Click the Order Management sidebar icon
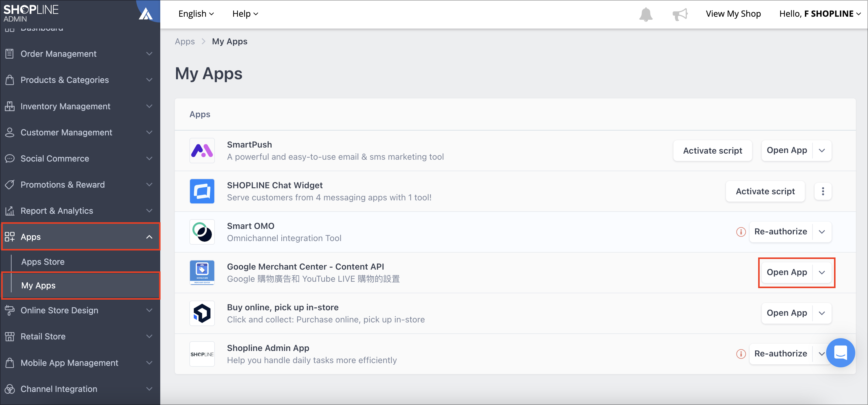Viewport: 868px width, 405px height. (x=10, y=53)
